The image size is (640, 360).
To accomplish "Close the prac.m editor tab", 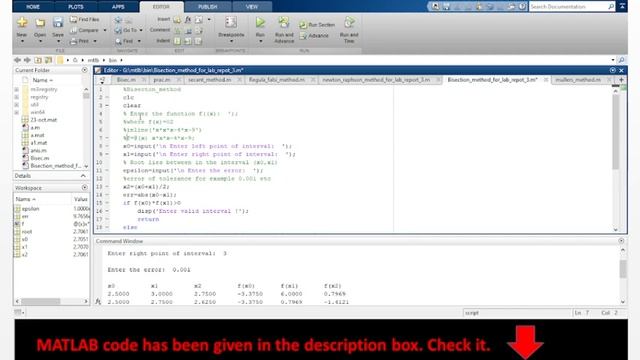I will click(179, 80).
